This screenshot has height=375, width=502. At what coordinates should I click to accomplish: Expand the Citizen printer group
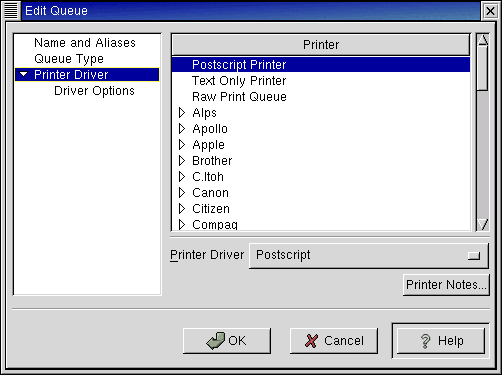pos(182,209)
